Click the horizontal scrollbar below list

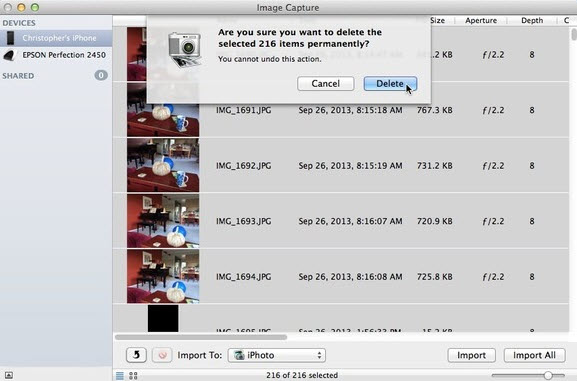pos(201,337)
